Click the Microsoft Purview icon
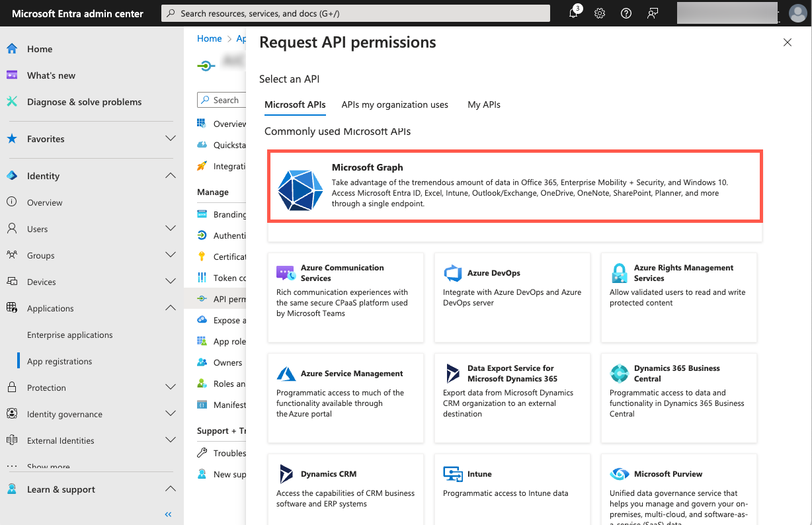 click(x=619, y=474)
